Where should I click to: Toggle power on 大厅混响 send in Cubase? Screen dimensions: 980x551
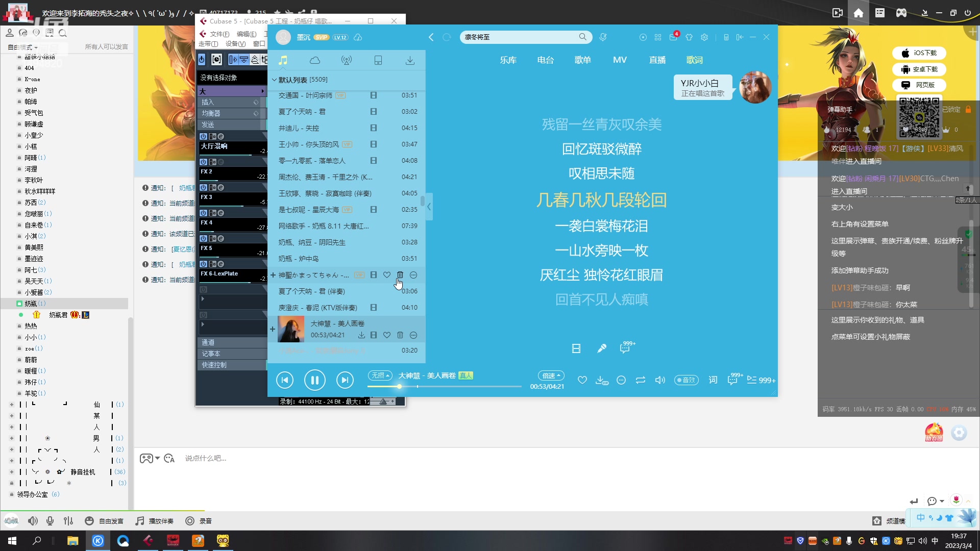pos(203,137)
